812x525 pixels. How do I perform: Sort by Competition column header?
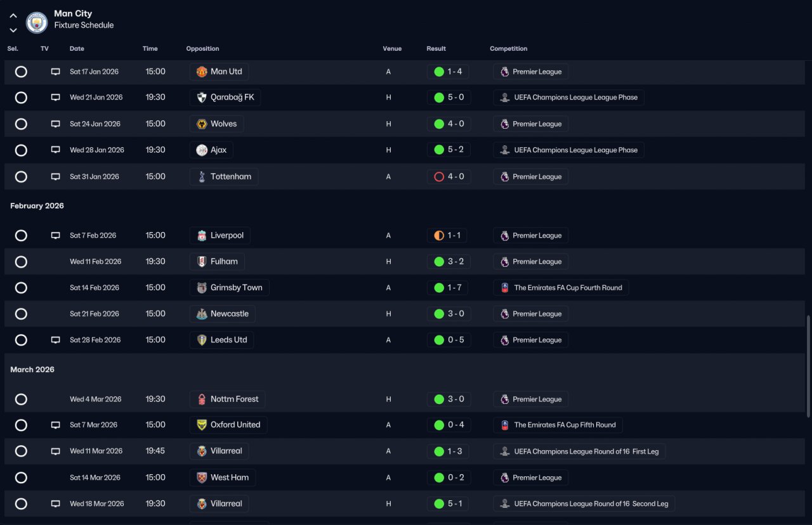[x=508, y=49]
